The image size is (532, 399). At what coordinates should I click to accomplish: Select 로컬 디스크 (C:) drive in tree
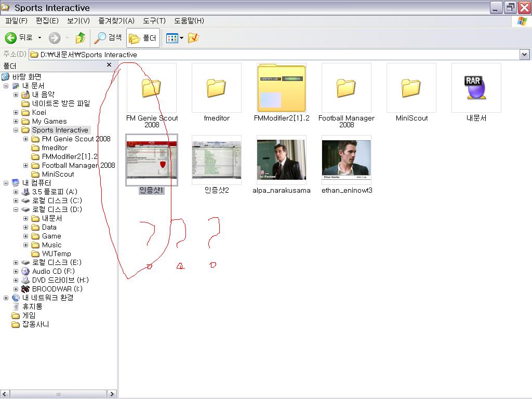pyautogui.click(x=57, y=201)
